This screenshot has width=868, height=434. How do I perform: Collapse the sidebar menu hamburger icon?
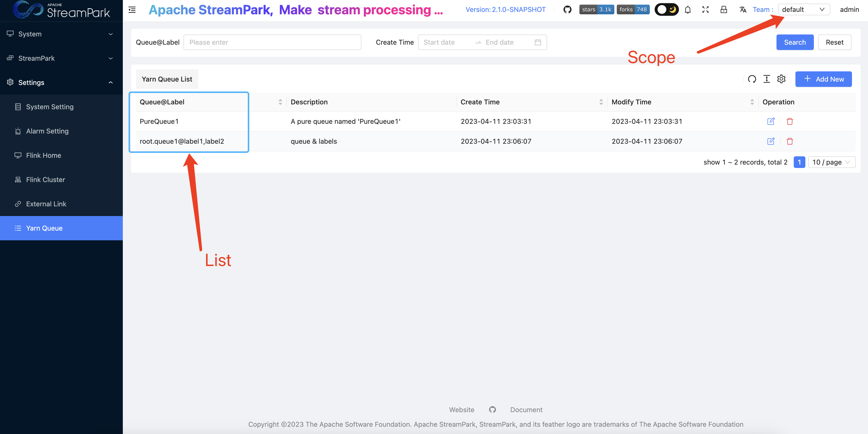point(132,10)
